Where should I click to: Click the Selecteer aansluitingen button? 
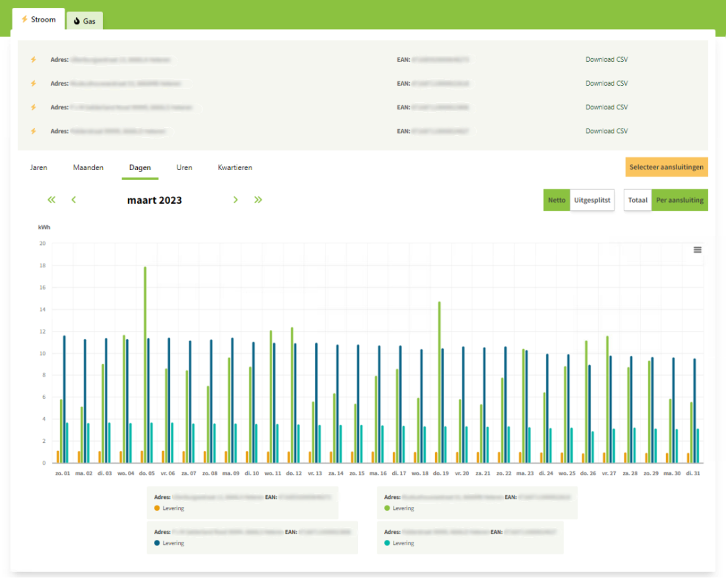[666, 167]
